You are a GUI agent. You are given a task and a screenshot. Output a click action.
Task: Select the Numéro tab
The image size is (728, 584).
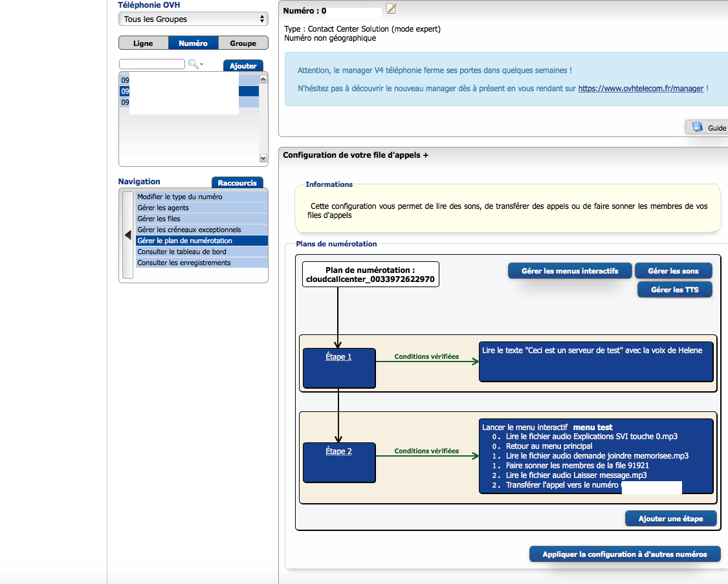(193, 43)
